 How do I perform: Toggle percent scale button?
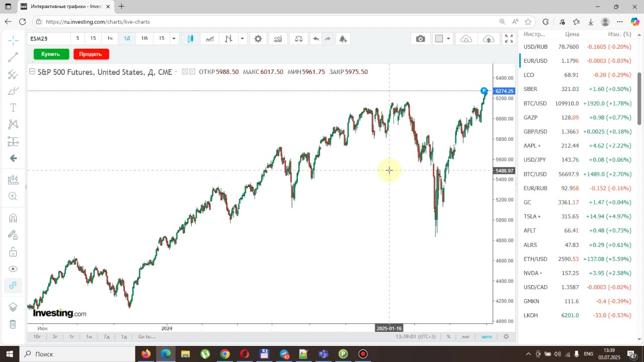(x=448, y=337)
